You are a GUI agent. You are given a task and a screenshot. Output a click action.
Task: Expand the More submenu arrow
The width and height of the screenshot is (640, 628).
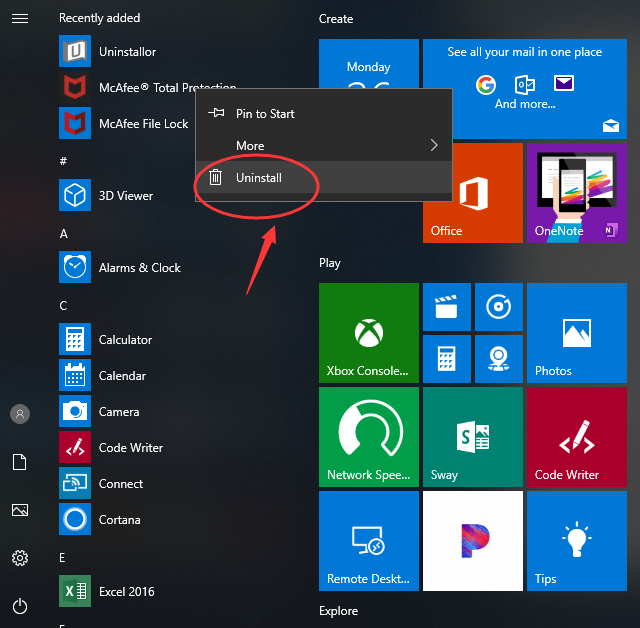click(x=434, y=145)
